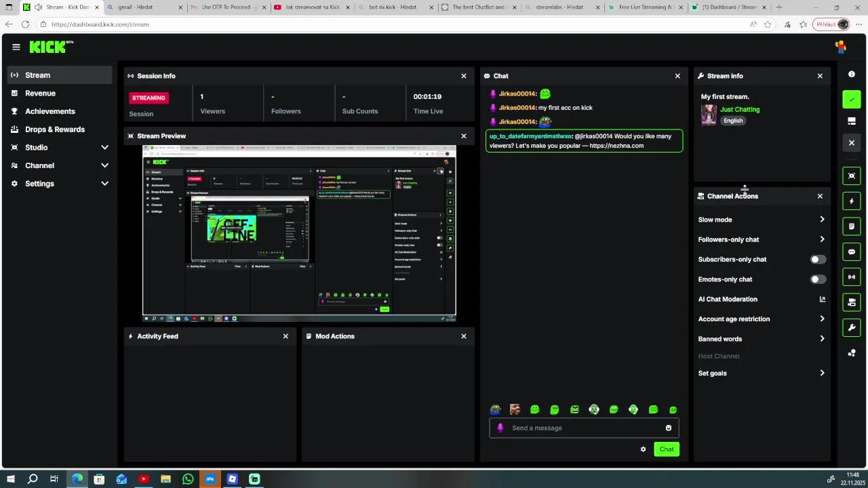Open the hamburger menu beside the Kick logo
This screenshot has height=488, width=868.
[x=16, y=47]
